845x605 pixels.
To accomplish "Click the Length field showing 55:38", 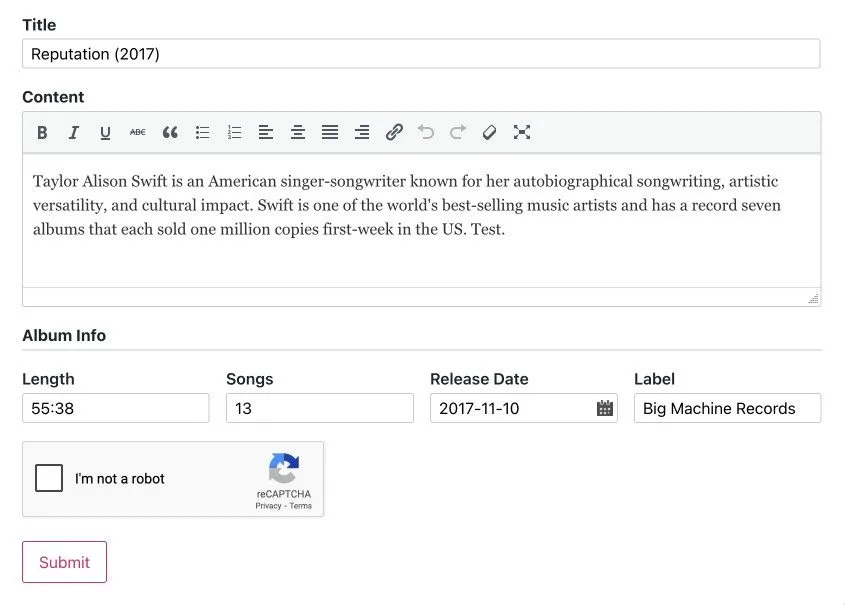I will tap(116, 408).
